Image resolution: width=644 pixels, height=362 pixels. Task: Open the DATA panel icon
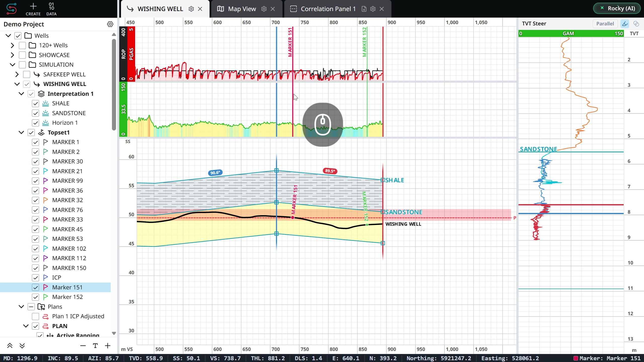pyautogui.click(x=51, y=9)
